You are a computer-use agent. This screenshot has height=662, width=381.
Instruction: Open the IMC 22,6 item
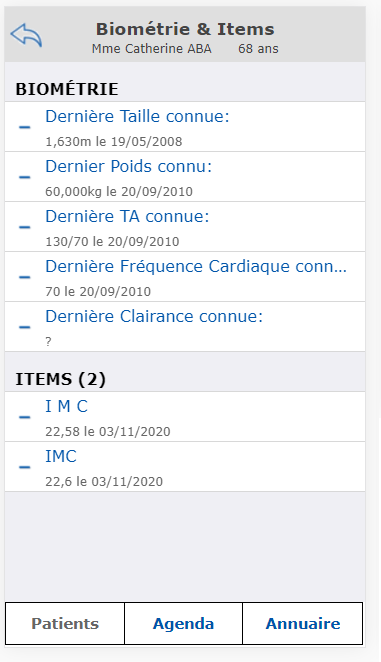coord(185,467)
